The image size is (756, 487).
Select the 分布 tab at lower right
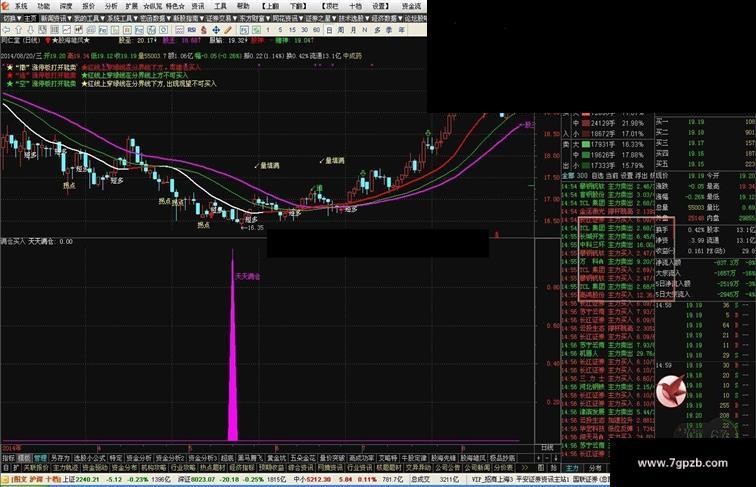click(x=595, y=468)
